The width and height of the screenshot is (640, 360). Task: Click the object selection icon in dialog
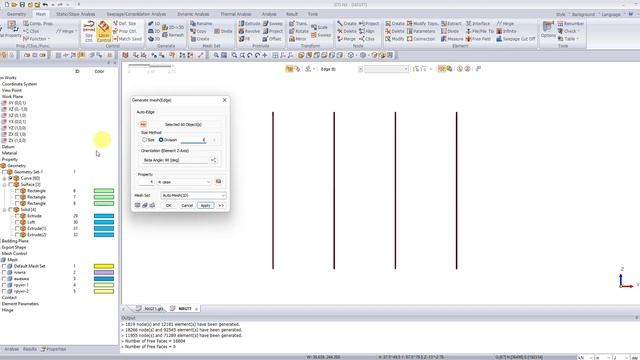tap(143, 124)
